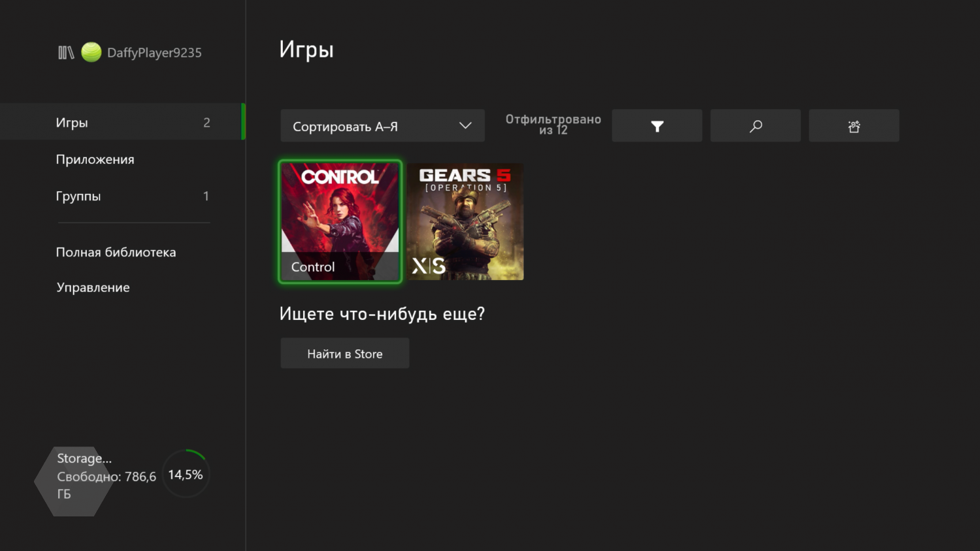980x551 pixels.
Task: Expand the Сортировать А–Я dropdown
Action: pos(383,126)
